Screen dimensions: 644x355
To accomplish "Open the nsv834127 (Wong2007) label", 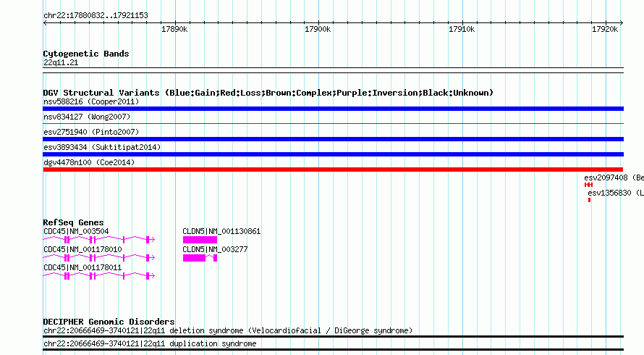I will [x=87, y=117].
